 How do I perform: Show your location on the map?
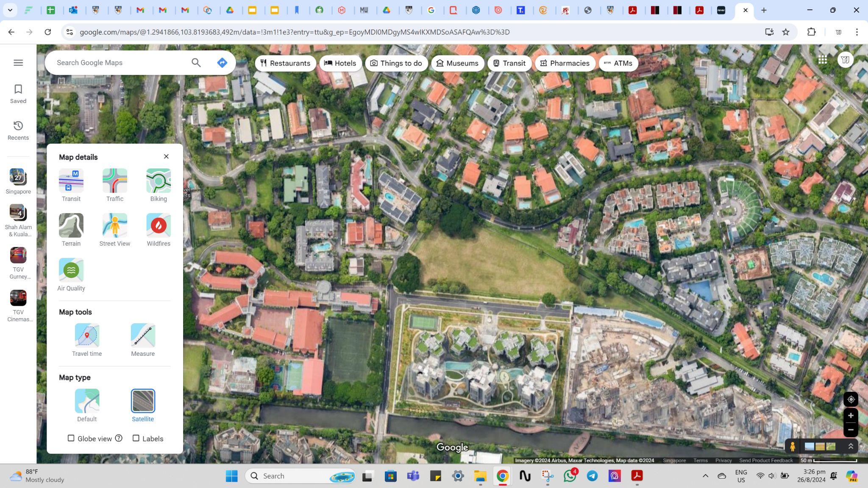(x=850, y=399)
